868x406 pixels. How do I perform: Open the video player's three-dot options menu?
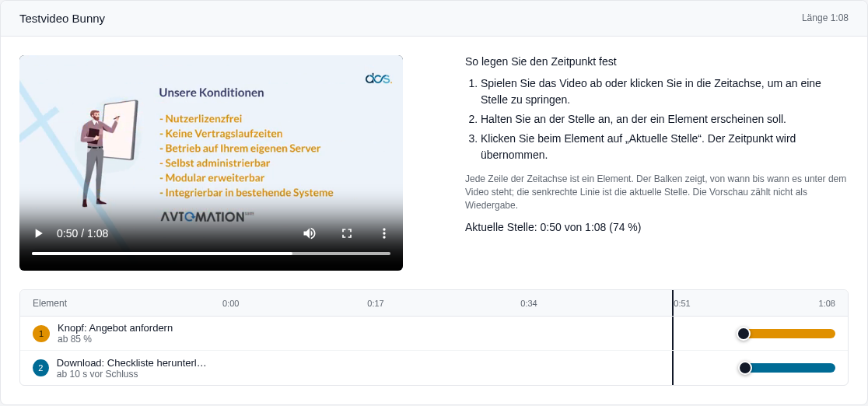coord(384,234)
